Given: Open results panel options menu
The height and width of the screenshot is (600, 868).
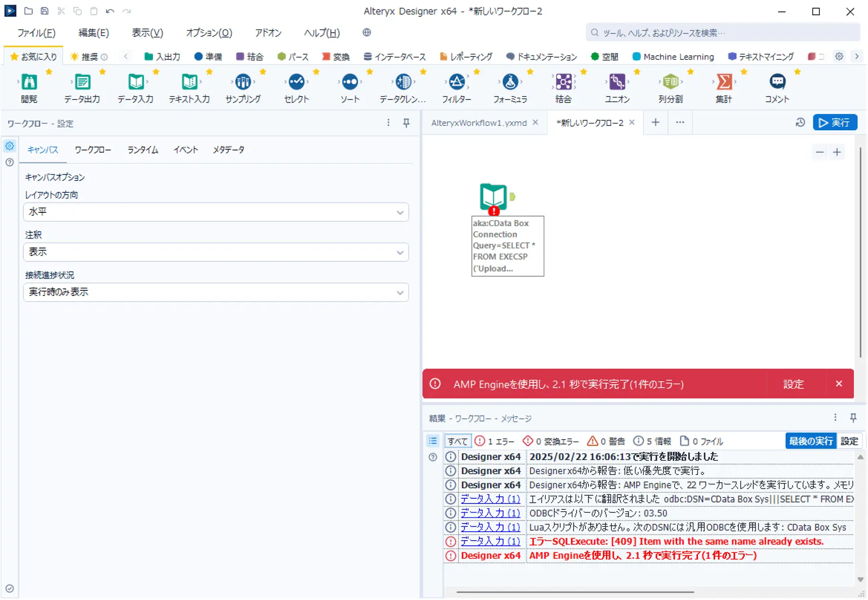Looking at the screenshot, I should click(835, 418).
